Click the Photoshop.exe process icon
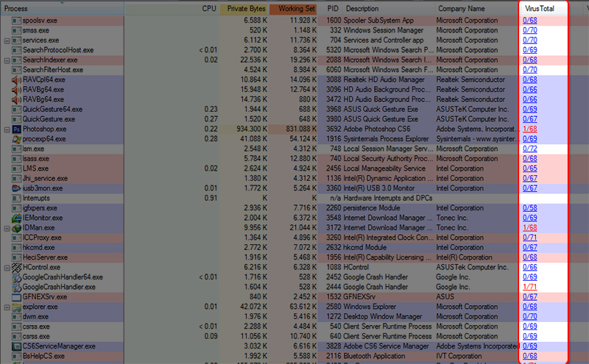Viewport: 589px width, 364px height. click(16, 129)
